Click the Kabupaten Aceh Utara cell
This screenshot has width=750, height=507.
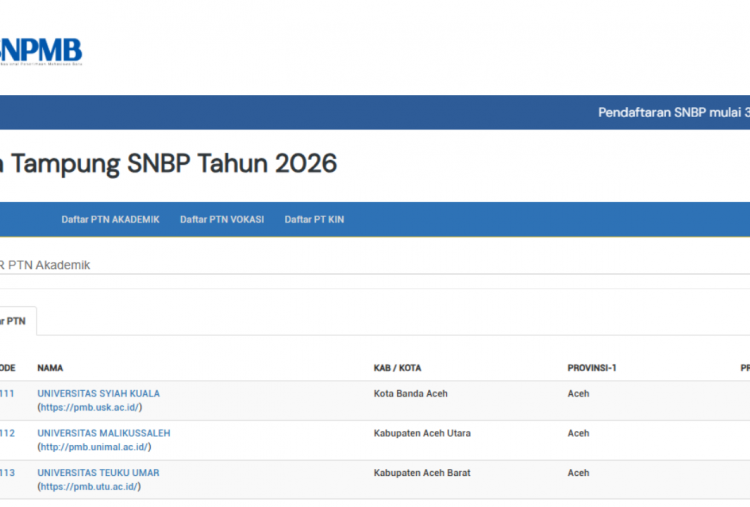422,433
